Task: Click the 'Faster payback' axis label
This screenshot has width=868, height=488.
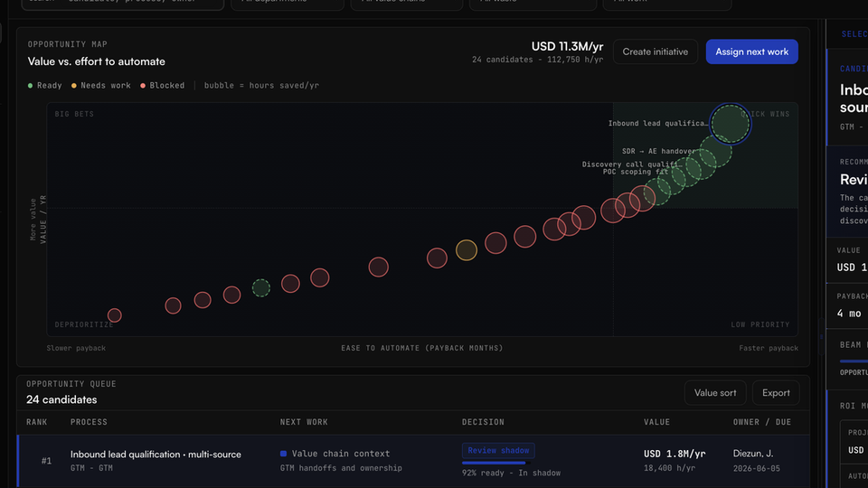Action: coord(769,348)
